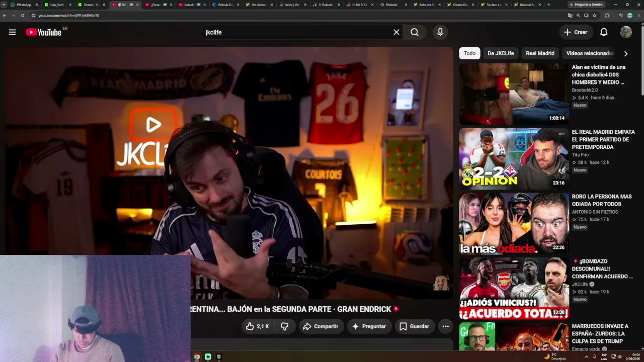Show Videos relacionados suggestions
The height and width of the screenshot is (362, 644).
point(590,53)
